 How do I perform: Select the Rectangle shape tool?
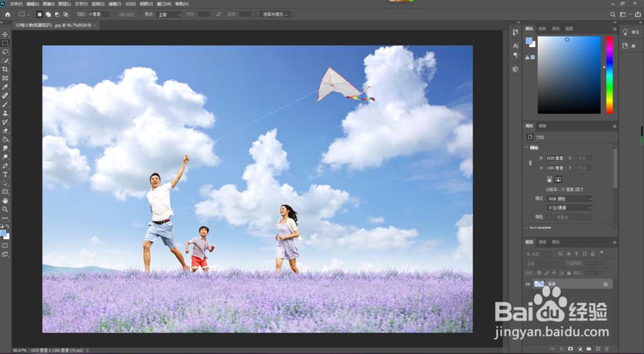(5, 192)
